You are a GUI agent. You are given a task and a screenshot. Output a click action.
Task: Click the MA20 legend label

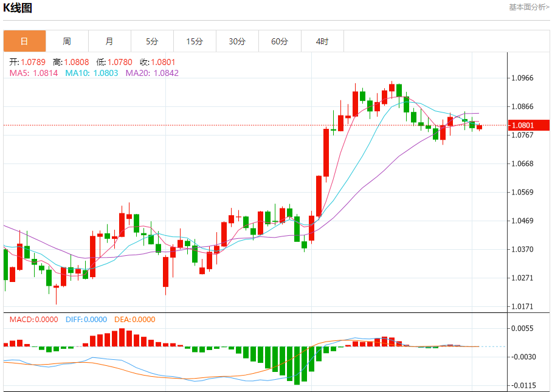pos(152,73)
